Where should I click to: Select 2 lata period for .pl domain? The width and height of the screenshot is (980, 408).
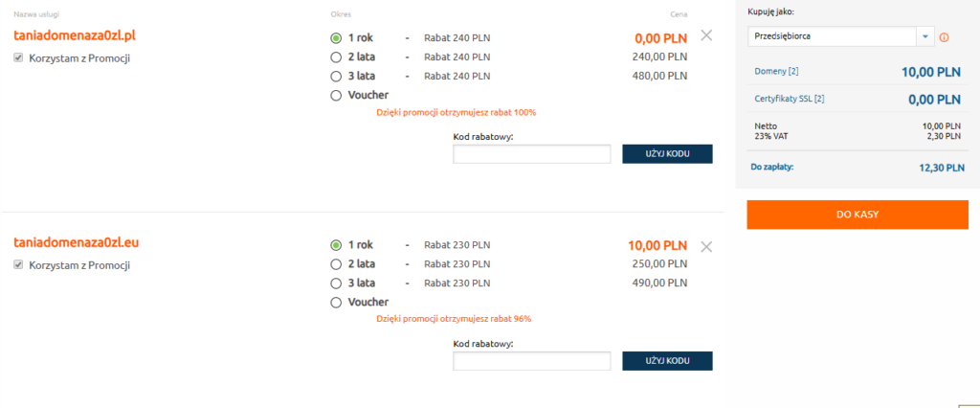pyautogui.click(x=336, y=57)
